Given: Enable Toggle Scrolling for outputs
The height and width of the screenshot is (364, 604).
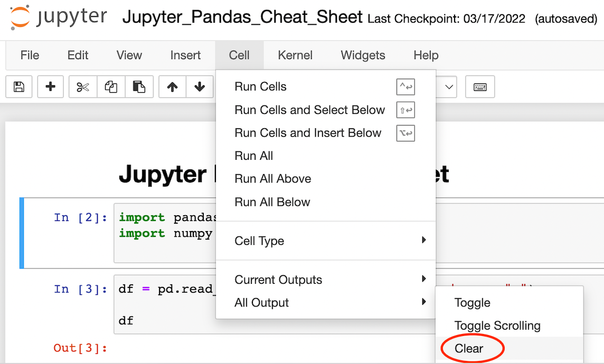Looking at the screenshot, I should (x=498, y=325).
